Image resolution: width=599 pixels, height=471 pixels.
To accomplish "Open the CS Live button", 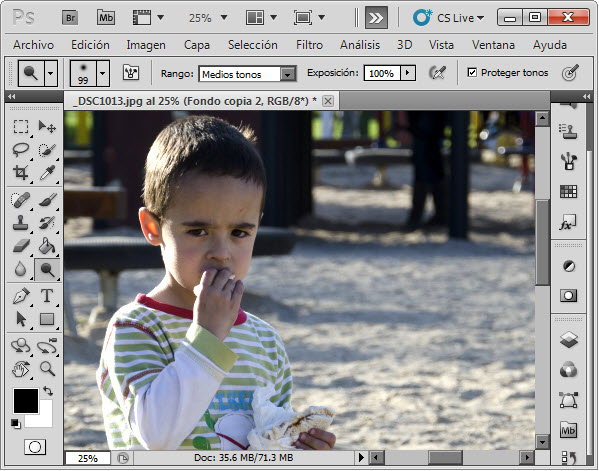I will 449,18.
